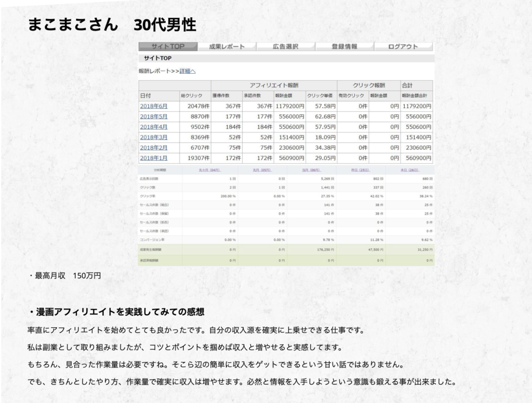Click the クリック報酬 table header
Image resolution: width=532 pixels, height=403 pixels.
[369, 86]
